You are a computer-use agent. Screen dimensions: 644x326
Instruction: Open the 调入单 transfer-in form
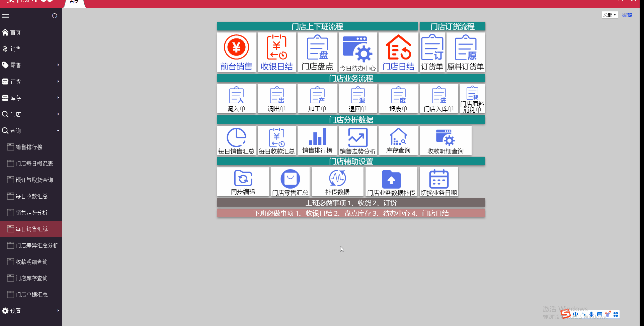tap(236, 99)
